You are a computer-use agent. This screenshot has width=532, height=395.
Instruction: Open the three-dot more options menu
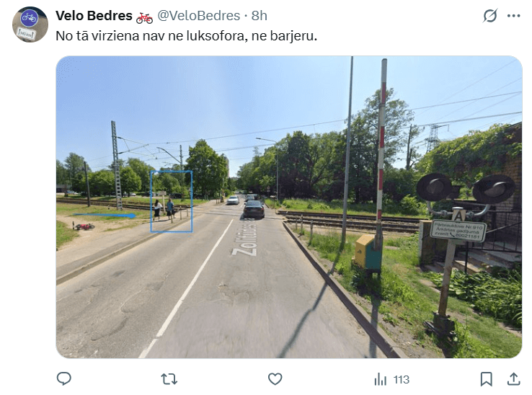pyautogui.click(x=514, y=16)
